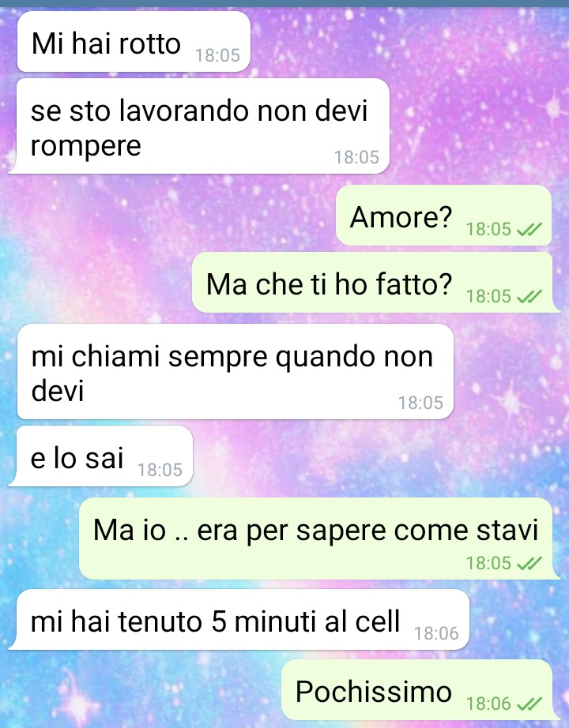Select the 'e lo sai' message
The height and width of the screenshot is (728, 569).
coord(101,456)
